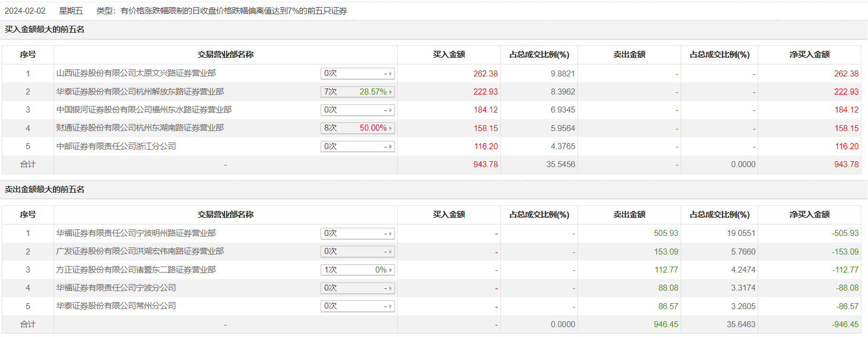The width and height of the screenshot is (868, 337).
Task: Click the arrow icon in 广发证券洪湖宏伟南路 row
Action: pyautogui.click(x=391, y=252)
